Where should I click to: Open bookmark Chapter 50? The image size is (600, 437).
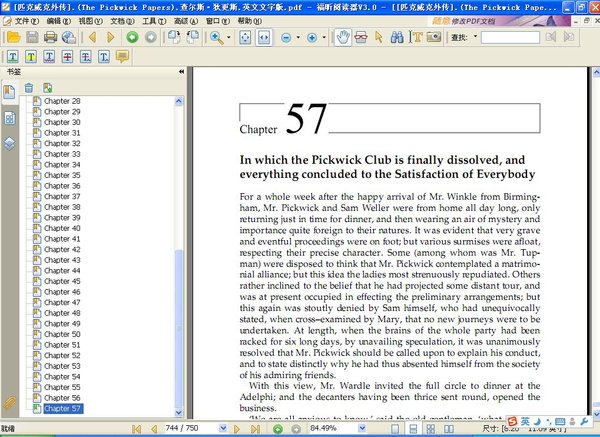62,334
